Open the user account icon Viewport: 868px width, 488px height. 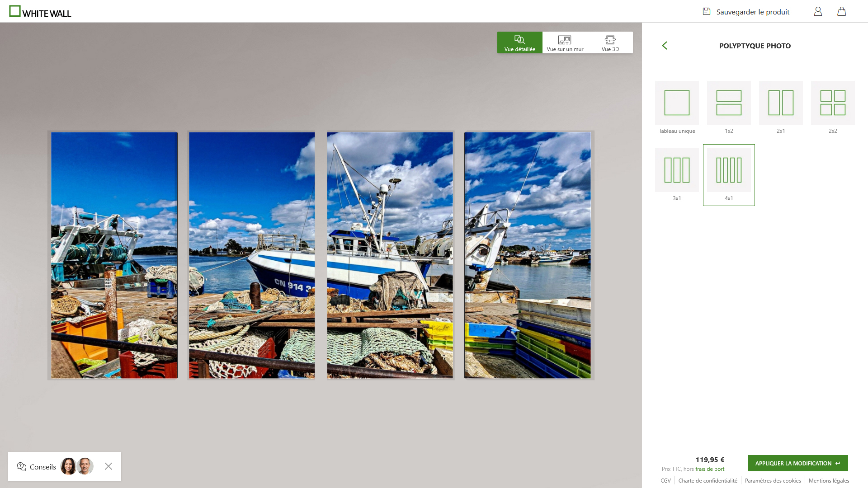click(x=818, y=12)
